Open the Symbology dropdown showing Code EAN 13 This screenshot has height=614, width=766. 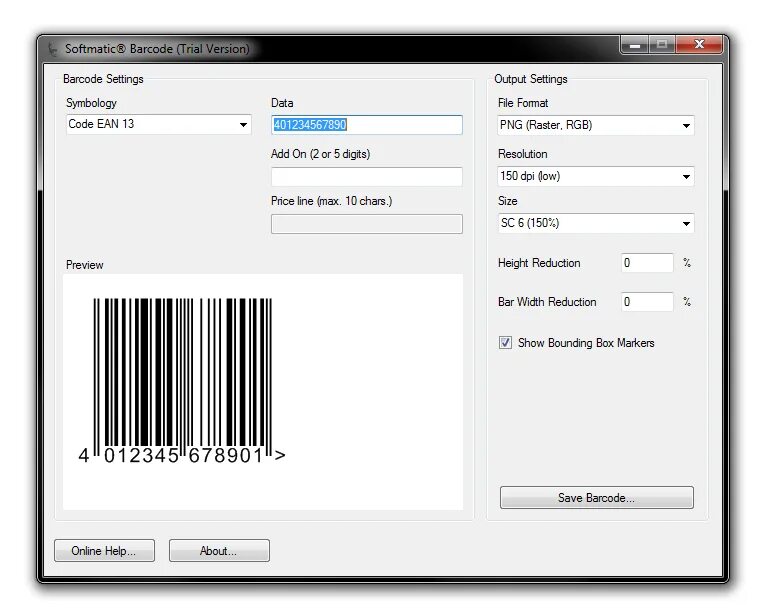[x=158, y=125]
